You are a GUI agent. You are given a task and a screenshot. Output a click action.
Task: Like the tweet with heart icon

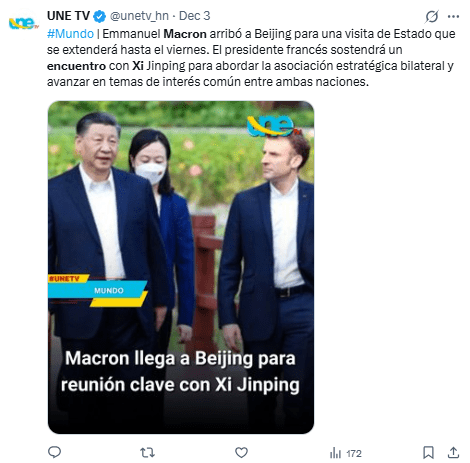(241, 452)
